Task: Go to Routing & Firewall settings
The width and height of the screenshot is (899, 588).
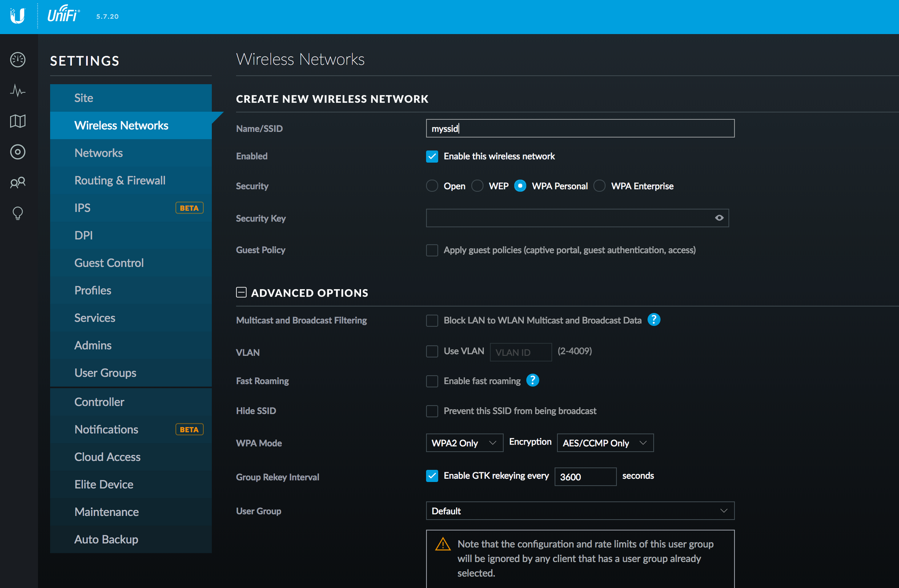Action: (120, 180)
